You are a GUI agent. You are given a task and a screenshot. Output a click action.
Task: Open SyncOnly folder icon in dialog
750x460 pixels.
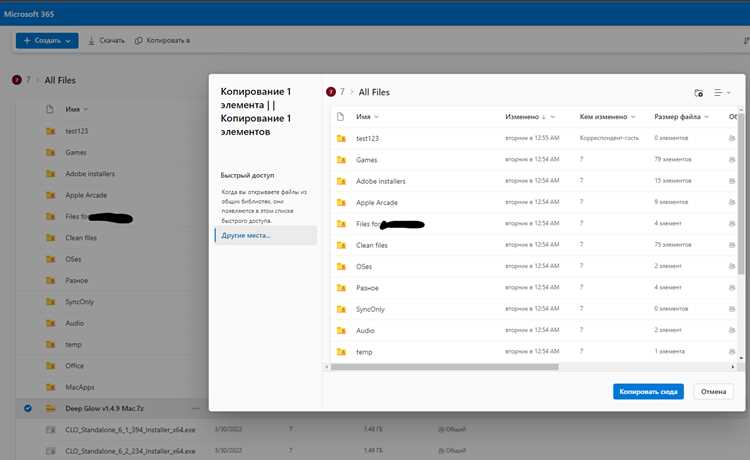[341, 309]
